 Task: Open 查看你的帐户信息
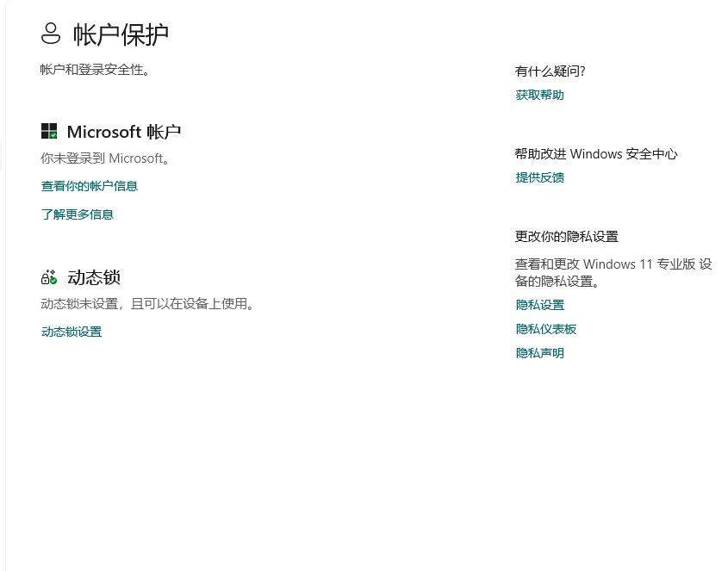(x=90, y=186)
